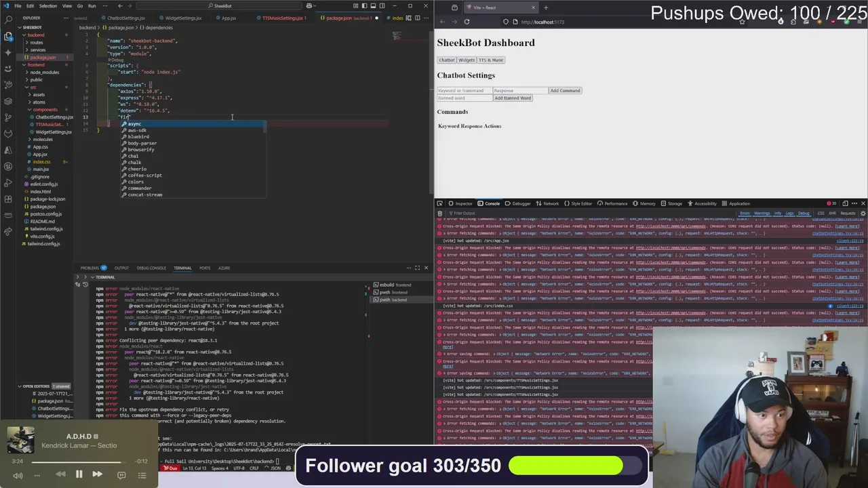Focus the Banned word input field
The width and height of the screenshot is (868, 488).
point(465,98)
